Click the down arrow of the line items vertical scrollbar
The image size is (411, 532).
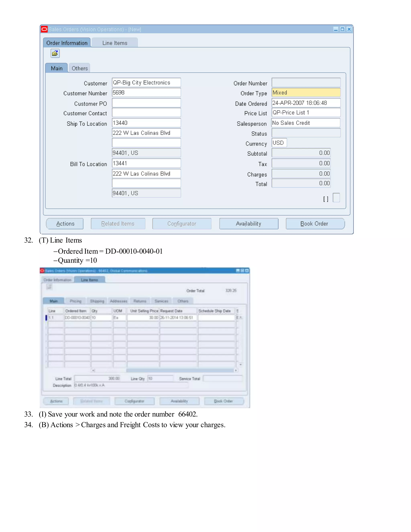coord(240,364)
